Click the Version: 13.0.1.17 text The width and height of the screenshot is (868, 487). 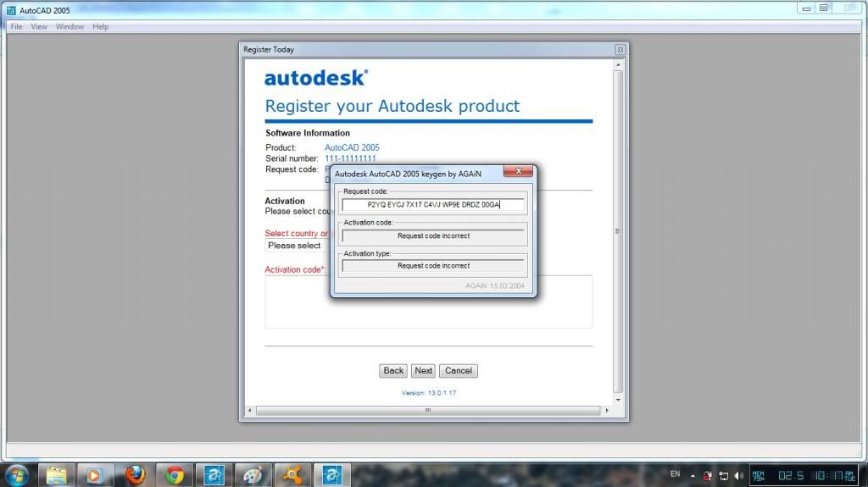(x=428, y=393)
